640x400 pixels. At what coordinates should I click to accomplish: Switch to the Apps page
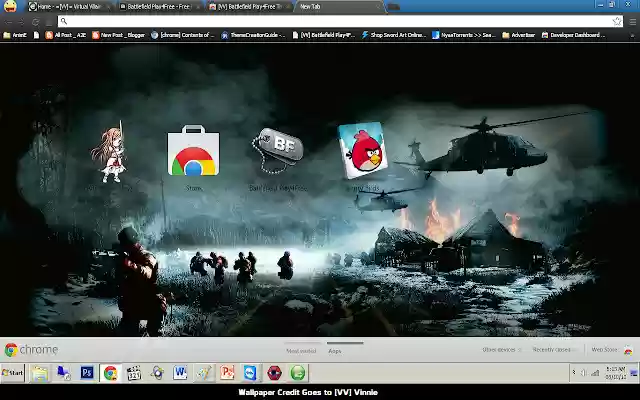[335, 351]
